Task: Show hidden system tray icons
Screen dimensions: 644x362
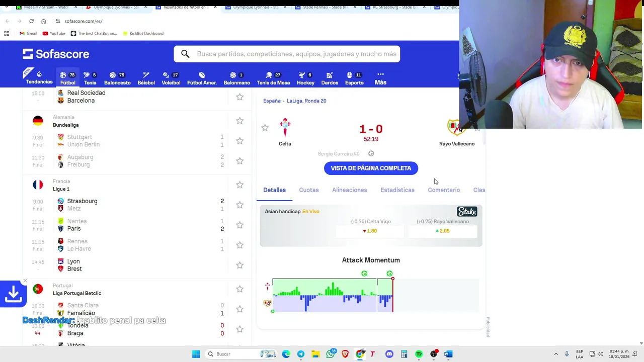Action: click(555, 354)
